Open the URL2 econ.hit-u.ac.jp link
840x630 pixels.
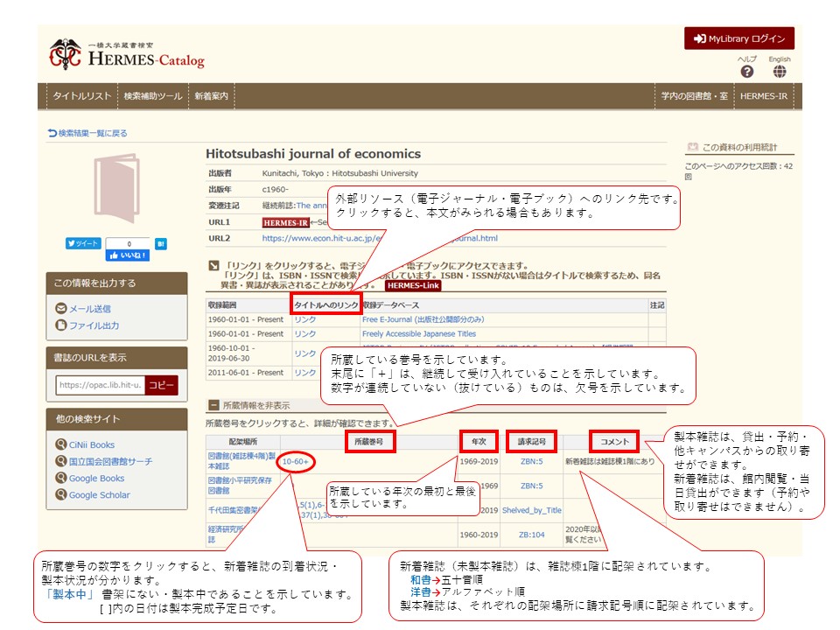point(379,238)
